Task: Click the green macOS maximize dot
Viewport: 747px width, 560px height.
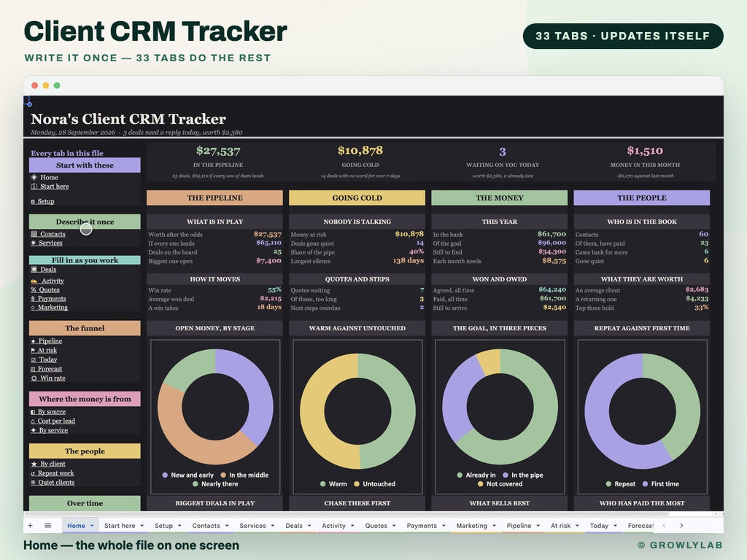Action: pos(57,85)
